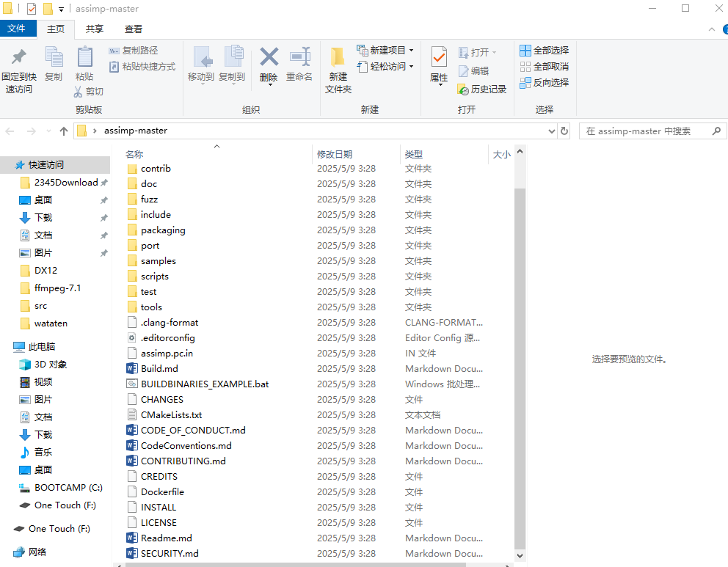Open This PC (此电脑) in the sidebar
The width and height of the screenshot is (728, 567).
click(x=42, y=347)
